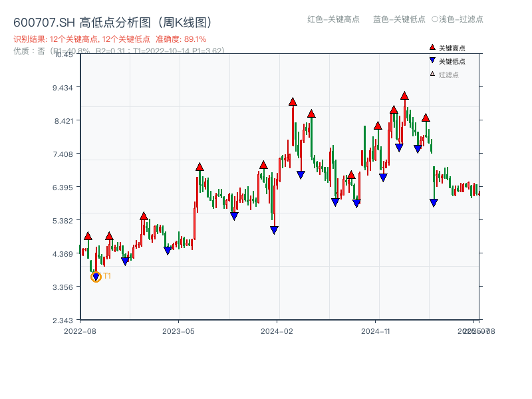This screenshot has width=532, height=399.
Task: Click the 2023-05 x-axis label
Action: [x=178, y=331]
